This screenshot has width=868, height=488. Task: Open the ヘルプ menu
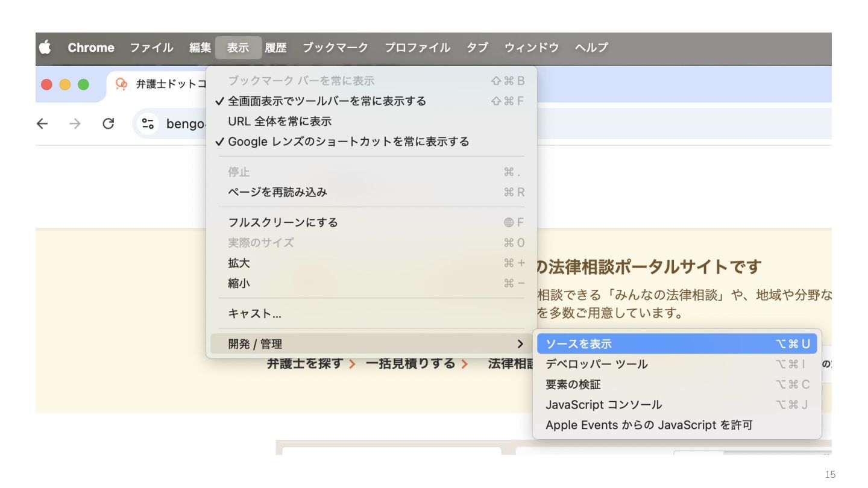click(x=591, y=48)
